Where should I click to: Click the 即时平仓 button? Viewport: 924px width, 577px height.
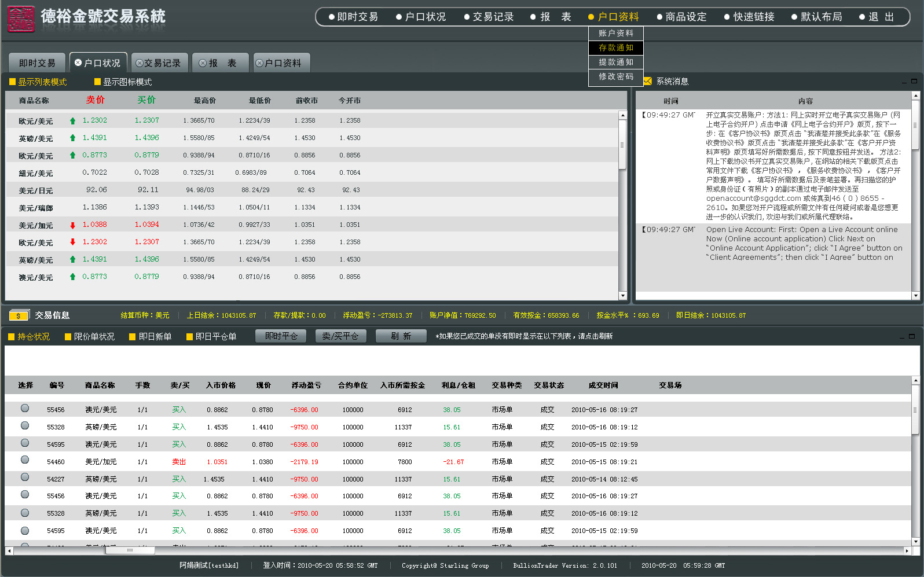281,336
